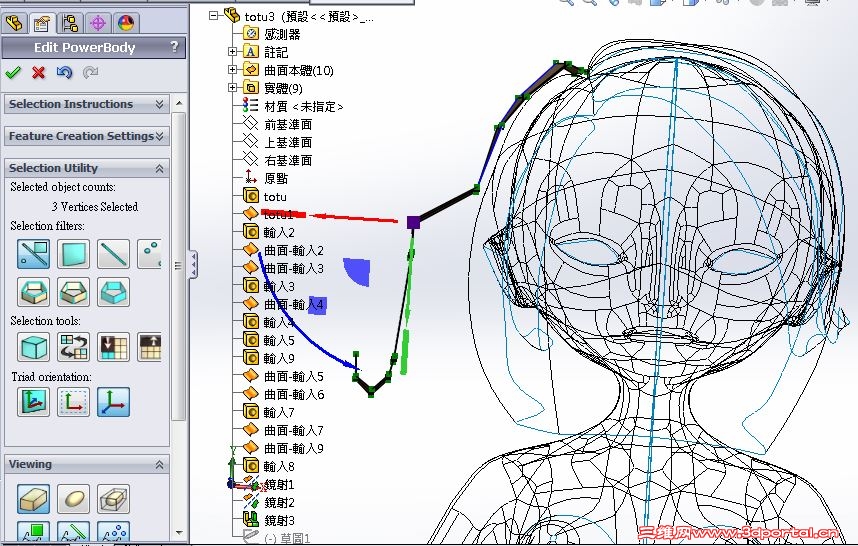This screenshot has width=858, height=546.
Task: Toggle the edge selection filter
Action: click(113, 254)
